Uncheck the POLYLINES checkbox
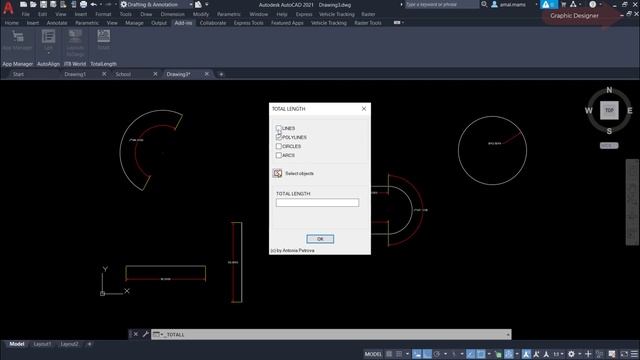Viewport: 640px width, 360px height. click(278, 137)
